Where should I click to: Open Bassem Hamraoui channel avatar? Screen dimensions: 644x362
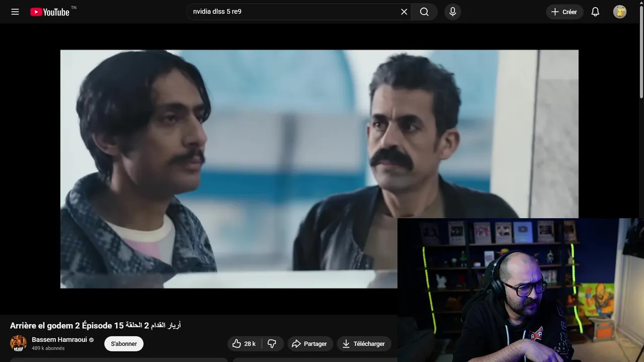point(19,343)
